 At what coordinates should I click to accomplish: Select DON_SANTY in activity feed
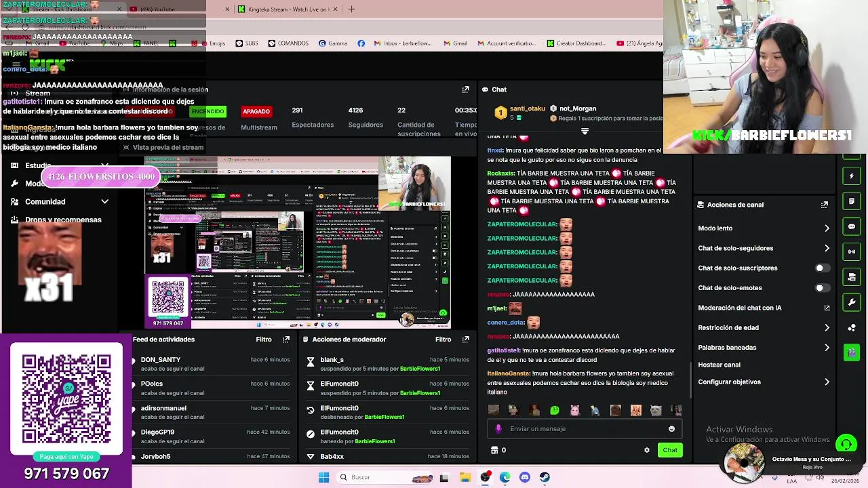point(161,360)
